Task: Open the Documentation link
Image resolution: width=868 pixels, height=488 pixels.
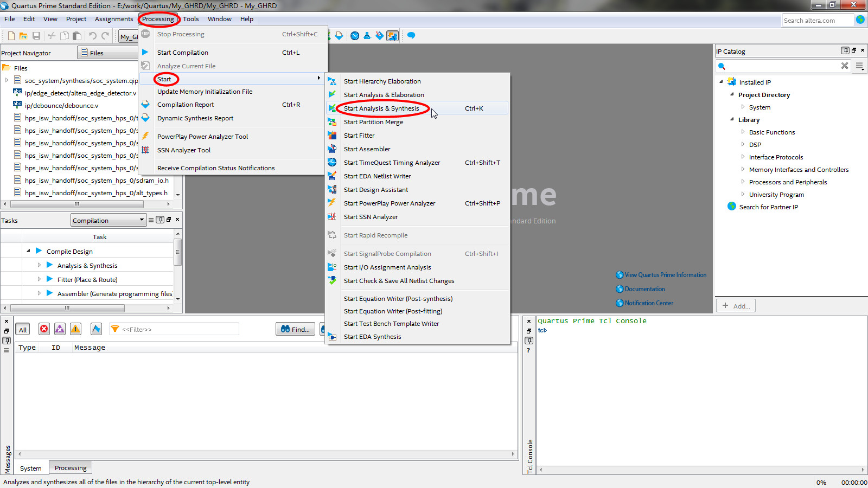Action: pyautogui.click(x=644, y=289)
